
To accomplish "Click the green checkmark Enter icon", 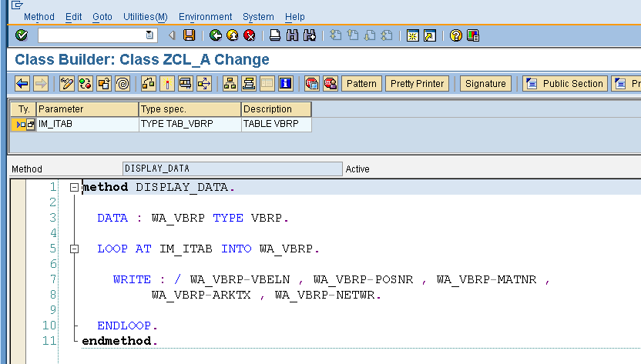I will click(x=22, y=35).
